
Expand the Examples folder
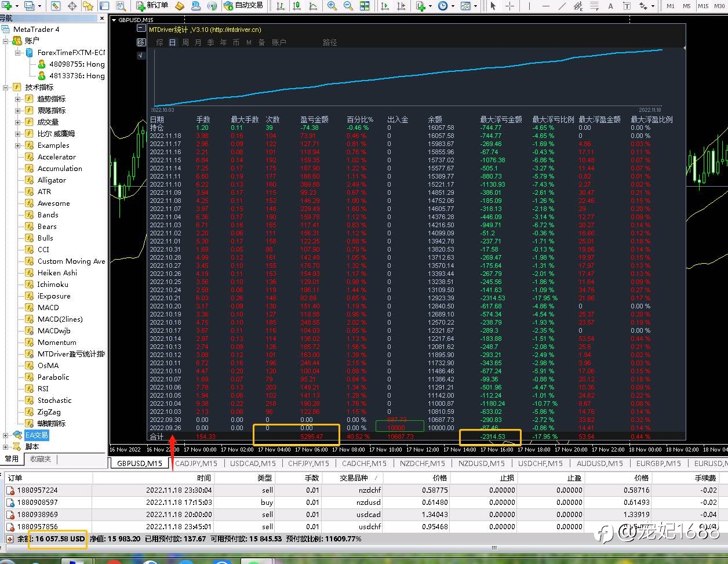[18, 145]
